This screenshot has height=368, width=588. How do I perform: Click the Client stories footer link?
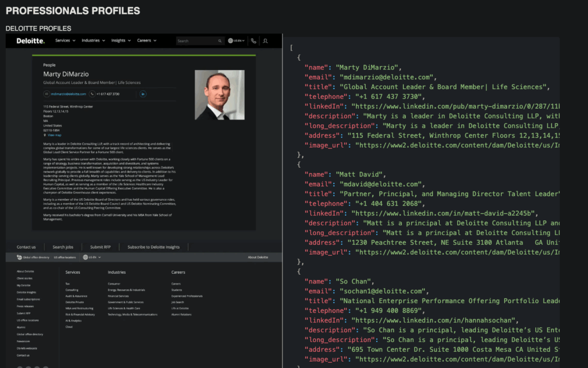[x=24, y=278]
